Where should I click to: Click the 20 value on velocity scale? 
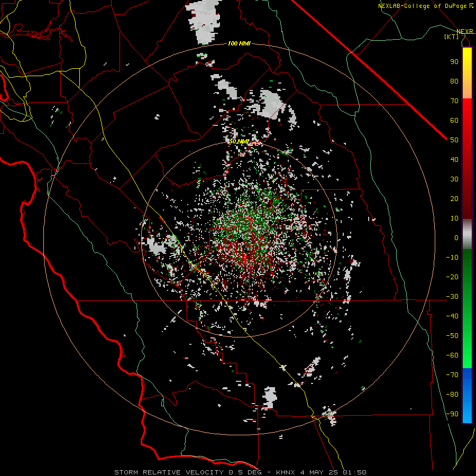point(454,198)
